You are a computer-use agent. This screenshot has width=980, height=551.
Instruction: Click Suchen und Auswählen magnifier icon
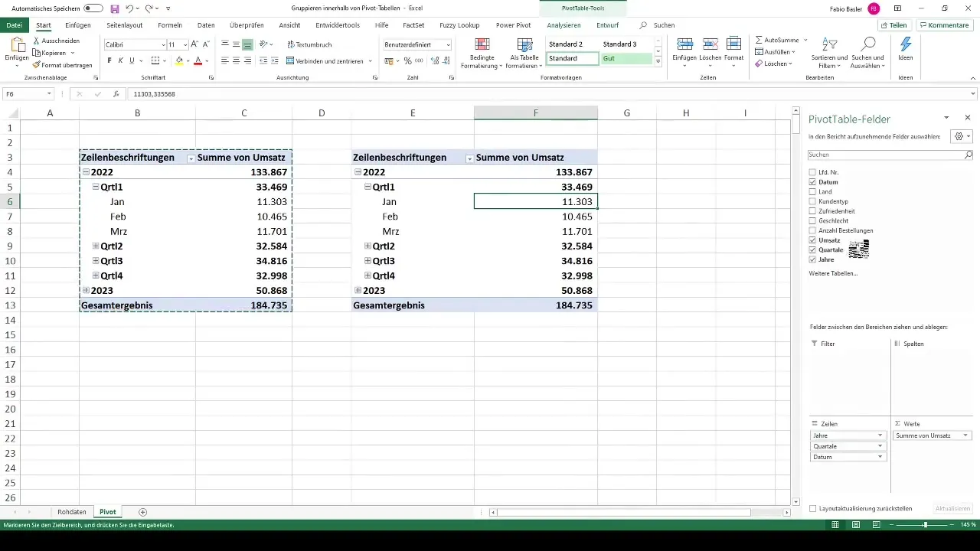(x=868, y=44)
